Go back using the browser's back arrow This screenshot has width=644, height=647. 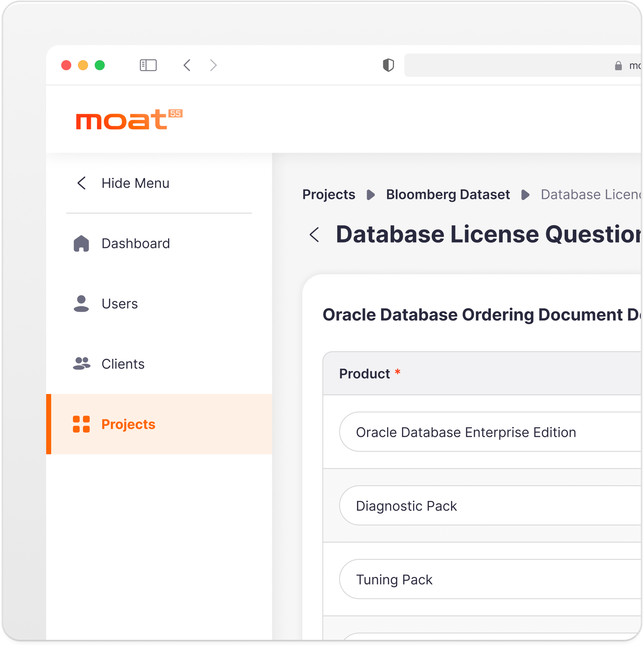(x=187, y=65)
